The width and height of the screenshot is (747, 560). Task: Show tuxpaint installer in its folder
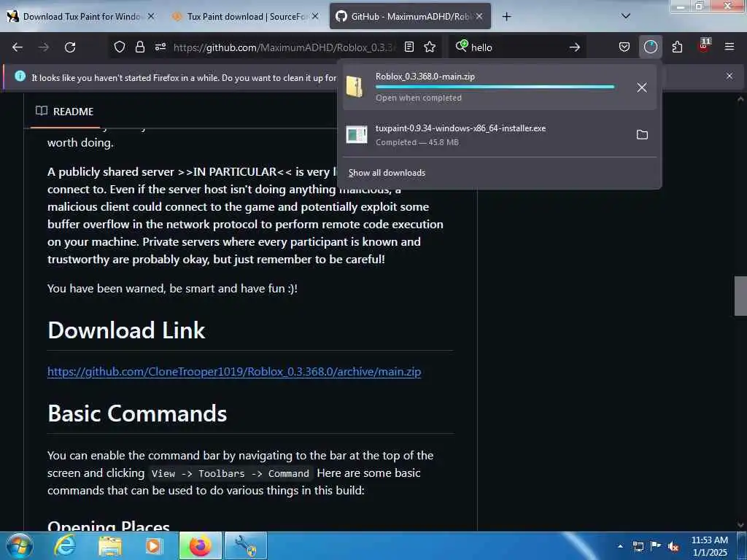pyautogui.click(x=642, y=134)
